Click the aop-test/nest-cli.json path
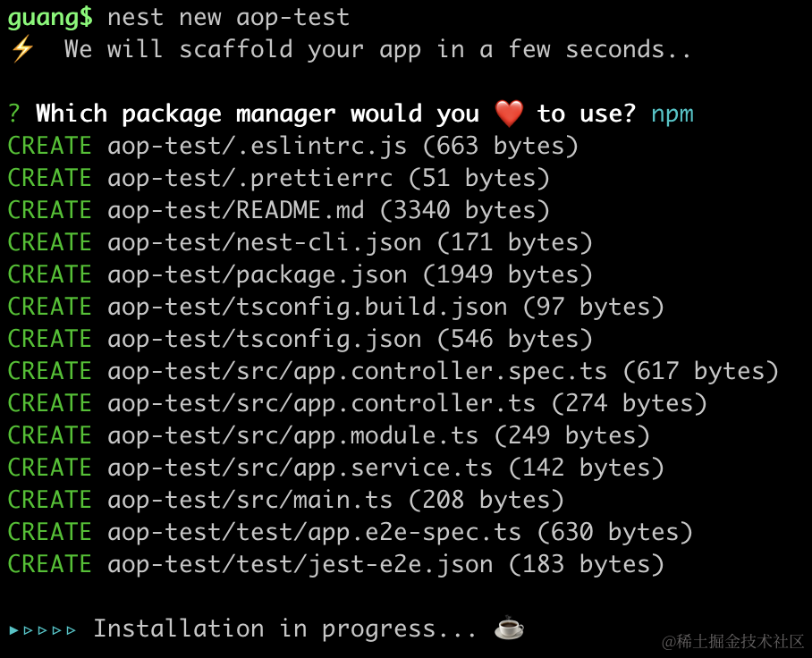The height and width of the screenshot is (658, 812). click(265, 242)
